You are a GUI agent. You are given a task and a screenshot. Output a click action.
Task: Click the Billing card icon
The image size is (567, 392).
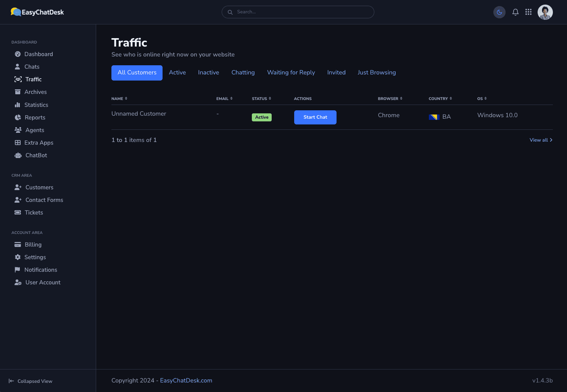pos(18,245)
